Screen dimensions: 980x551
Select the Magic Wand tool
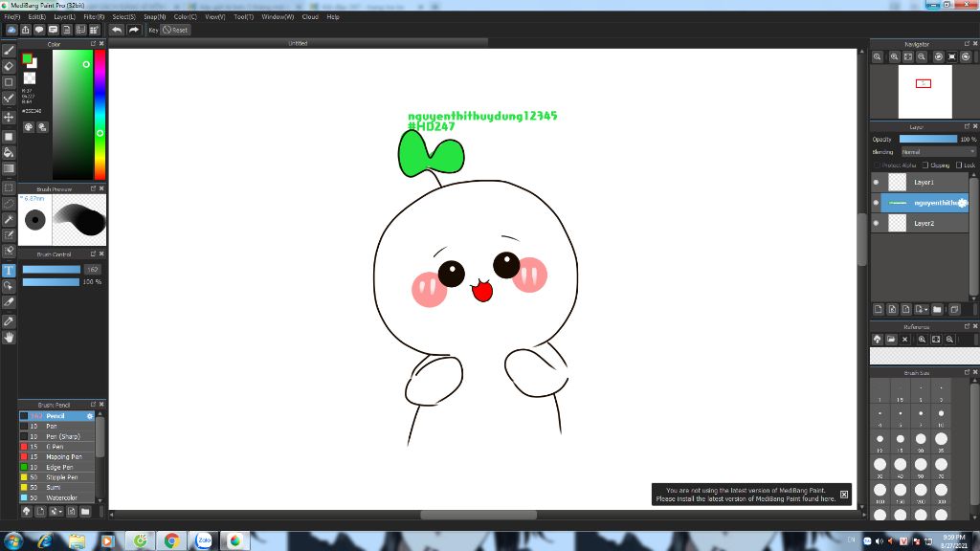pyautogui.click(x=9, y=219)
